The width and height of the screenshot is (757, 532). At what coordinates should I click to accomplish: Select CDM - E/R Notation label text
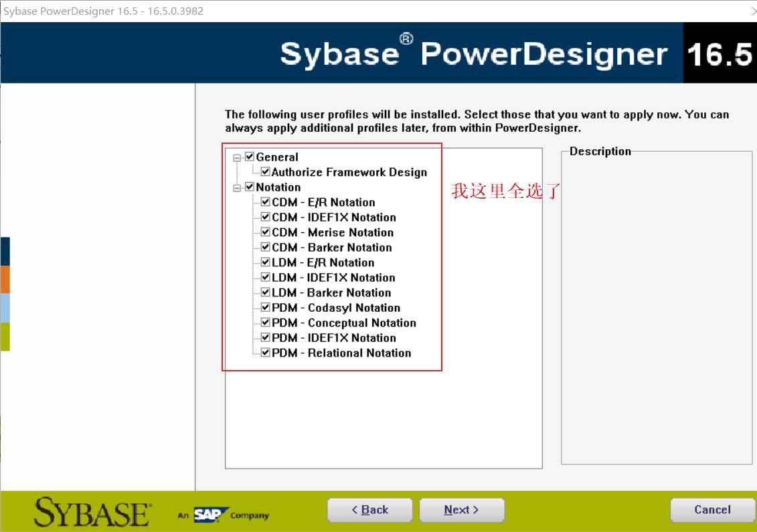tap(323, 202)
